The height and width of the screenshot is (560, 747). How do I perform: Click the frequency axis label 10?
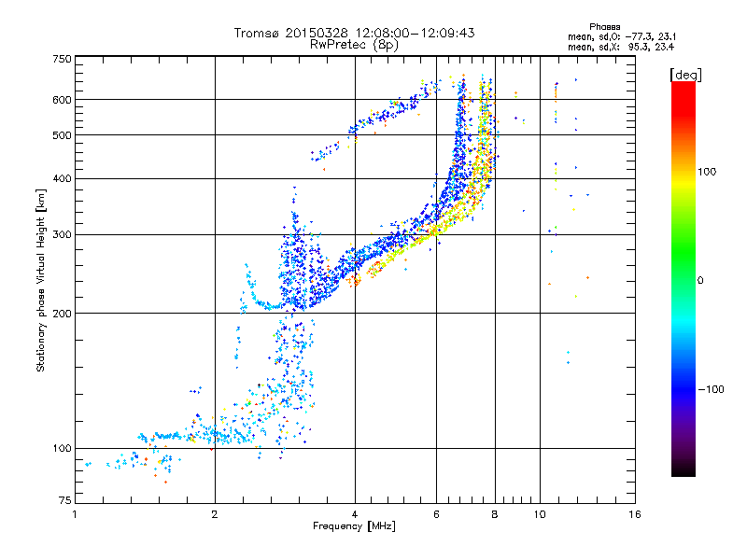click(x=540, y=514)
